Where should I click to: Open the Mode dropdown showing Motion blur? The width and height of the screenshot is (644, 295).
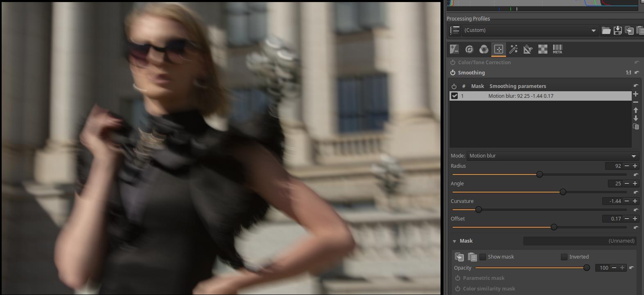pyautogui.click(x=552, y=156)
